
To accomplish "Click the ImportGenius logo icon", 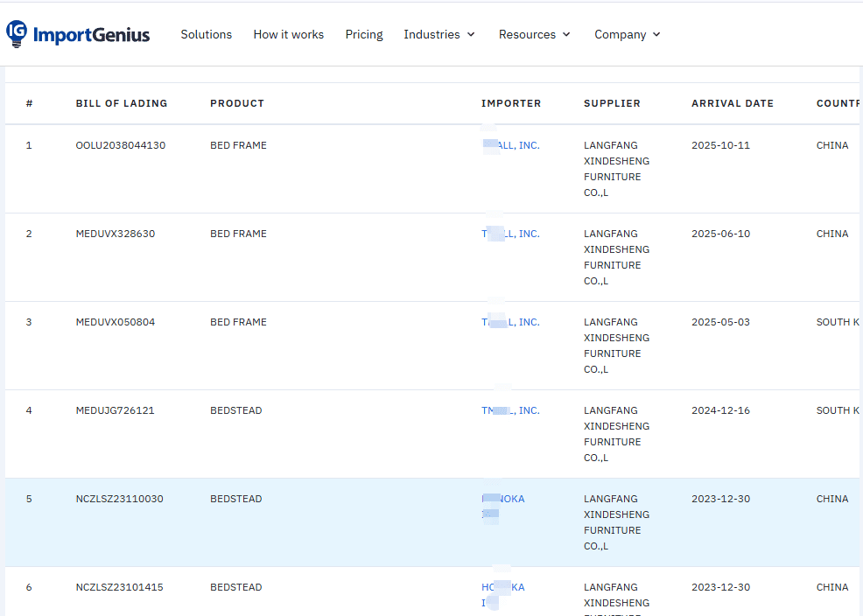I will [x=17, y=34].
